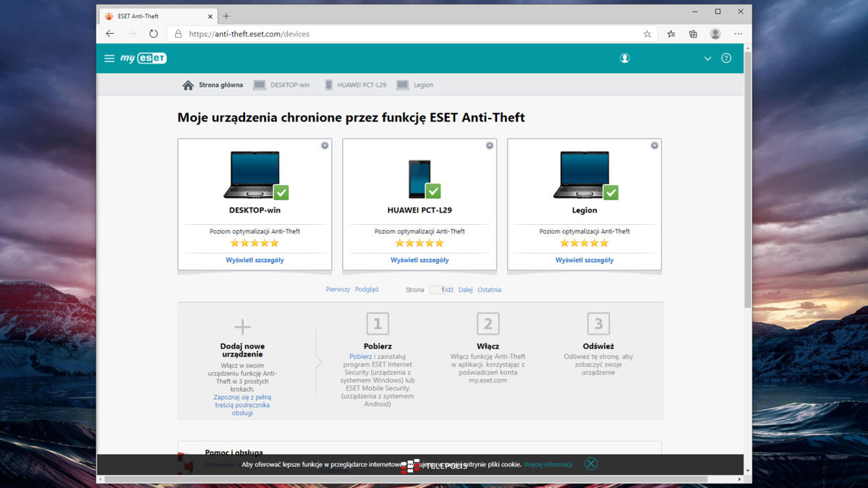
Task: Open the my ESET hamburger menu
Action: click(109, 59)
